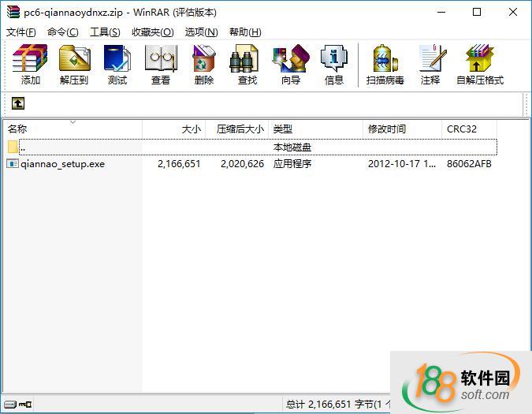Open the 注释 (Comment) tool
The image size is (532, 414).
coord(430,65)
